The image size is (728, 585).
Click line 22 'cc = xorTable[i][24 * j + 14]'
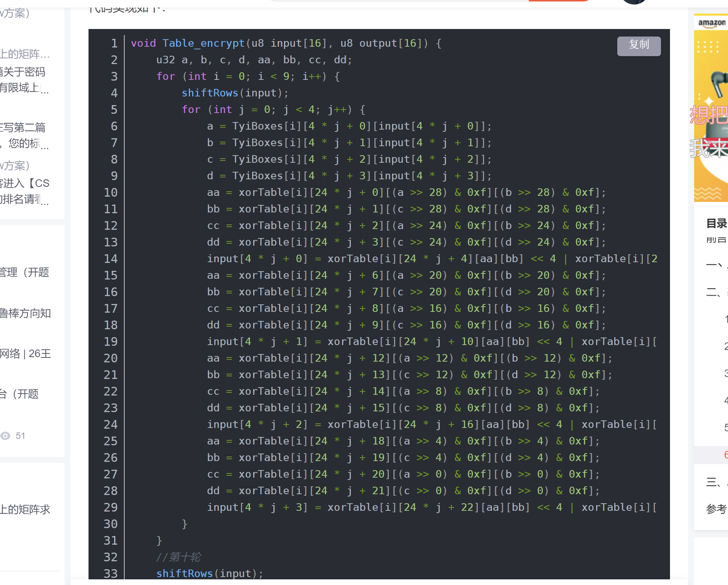[x=403, y=391]
